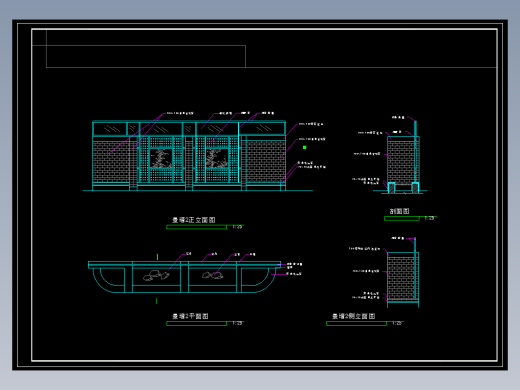The width and height of the screenshot is (520, 390).
Task: Select the right tree panel in front elevation
Action: pos(217,158)
